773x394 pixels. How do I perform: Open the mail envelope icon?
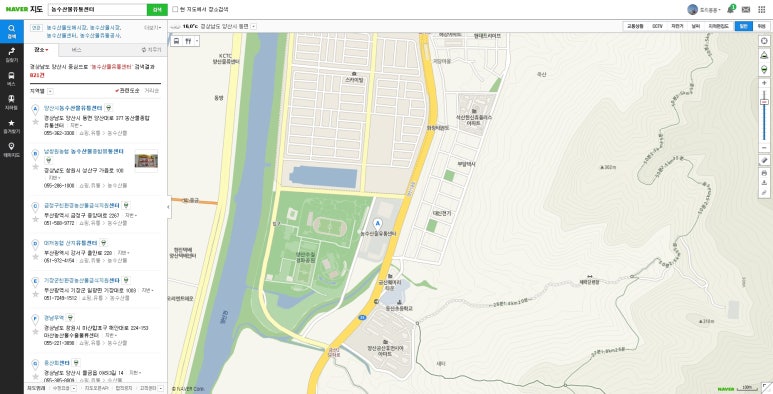click(x=746, y=9)
